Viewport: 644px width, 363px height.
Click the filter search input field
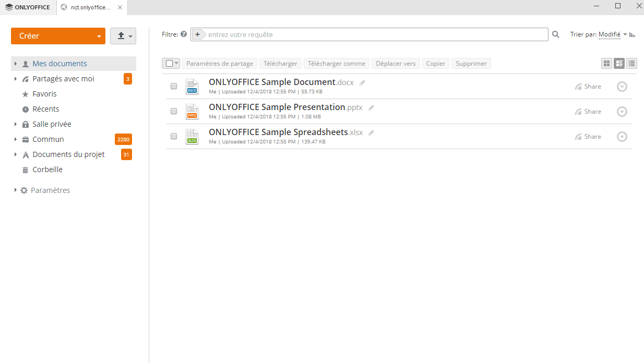coord(376,34)
